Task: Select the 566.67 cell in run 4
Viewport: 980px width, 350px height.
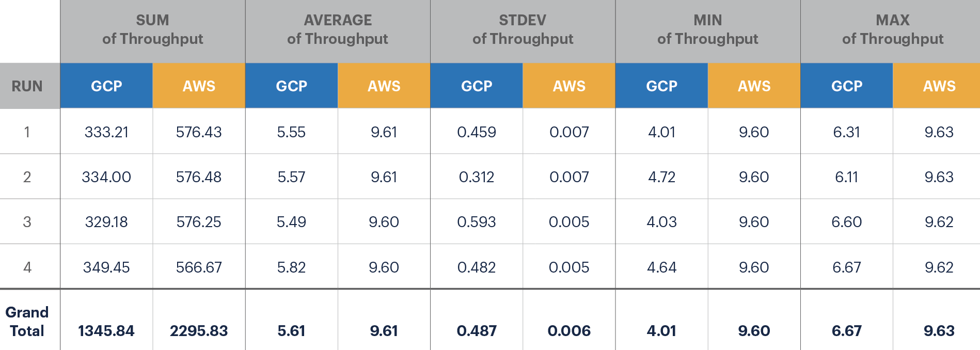Action: click(199, 267)
